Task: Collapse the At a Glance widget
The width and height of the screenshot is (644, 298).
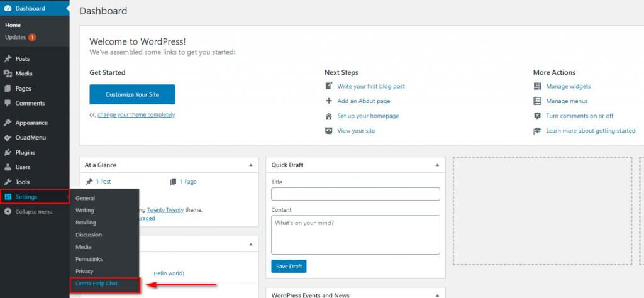Action: [250, 165]
